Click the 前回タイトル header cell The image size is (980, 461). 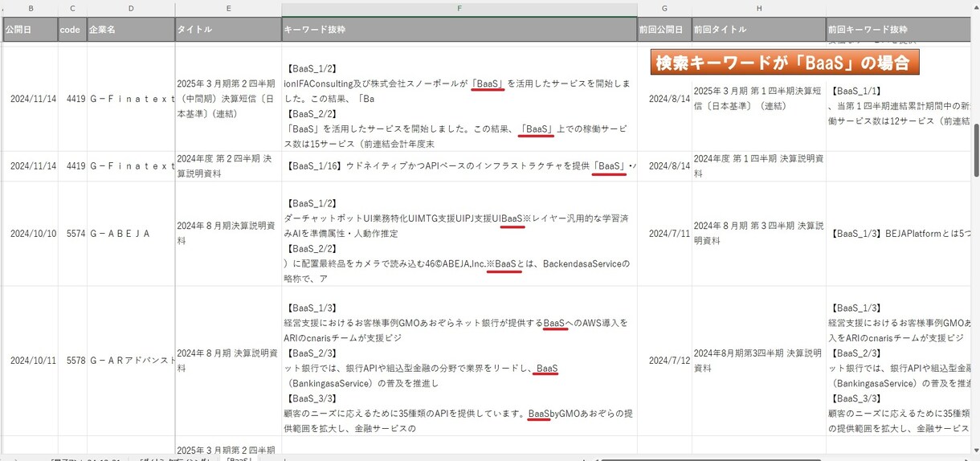point(758,29)
